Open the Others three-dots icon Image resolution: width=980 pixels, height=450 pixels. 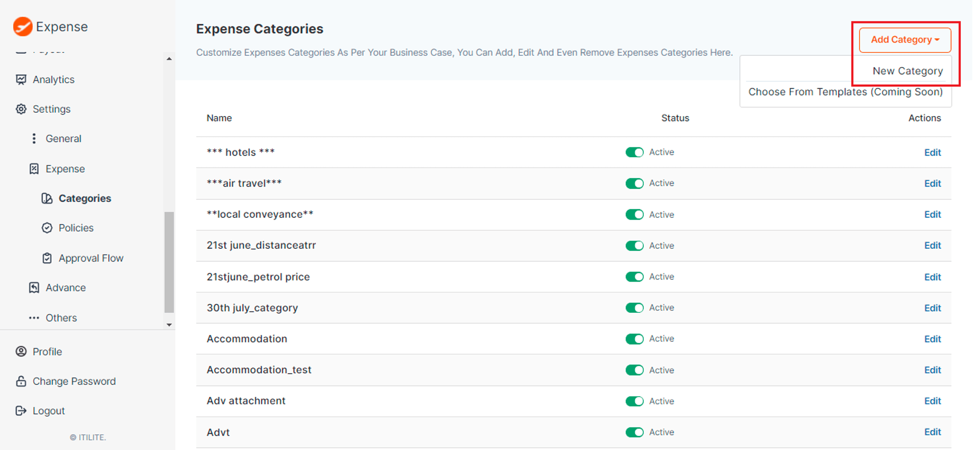(x=34, y=318)
